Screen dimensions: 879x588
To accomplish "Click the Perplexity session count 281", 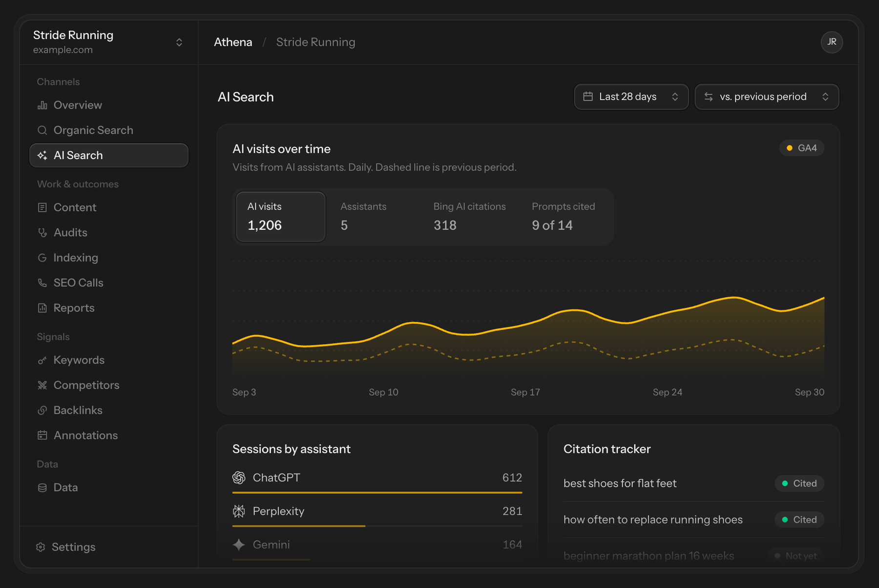I will click(x=512, y=511).
